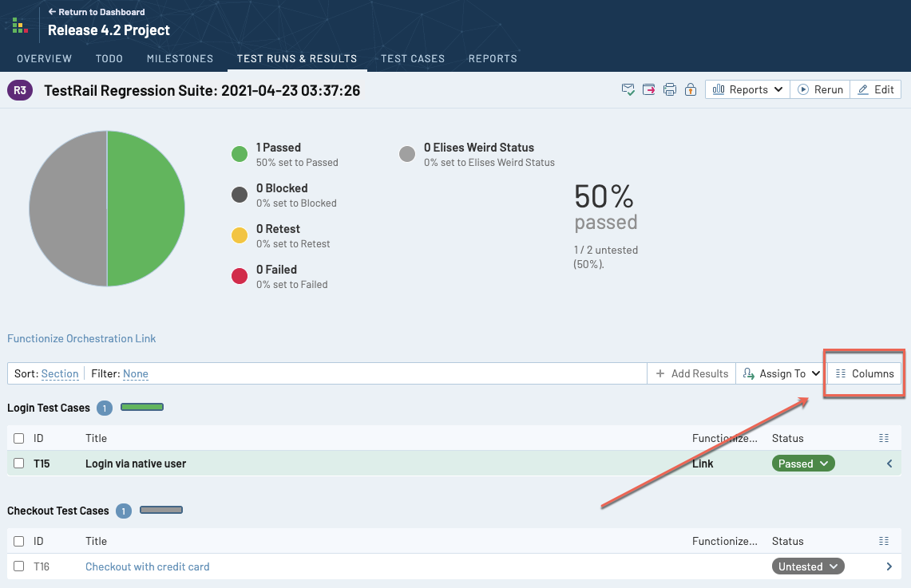Click the yellow Retest legend circle
This screenshot has height=588, width=911.
(x=240, y=235)
